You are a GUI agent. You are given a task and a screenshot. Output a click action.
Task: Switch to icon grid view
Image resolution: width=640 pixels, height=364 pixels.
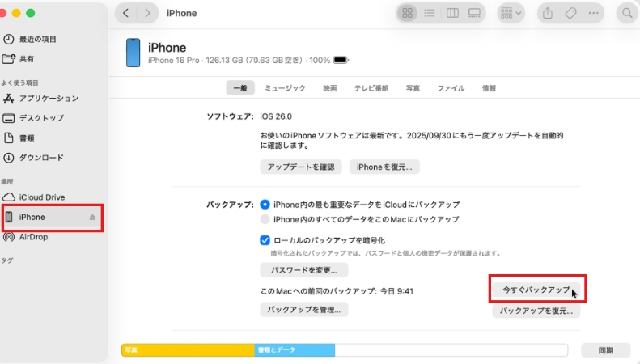coord(407,13)
